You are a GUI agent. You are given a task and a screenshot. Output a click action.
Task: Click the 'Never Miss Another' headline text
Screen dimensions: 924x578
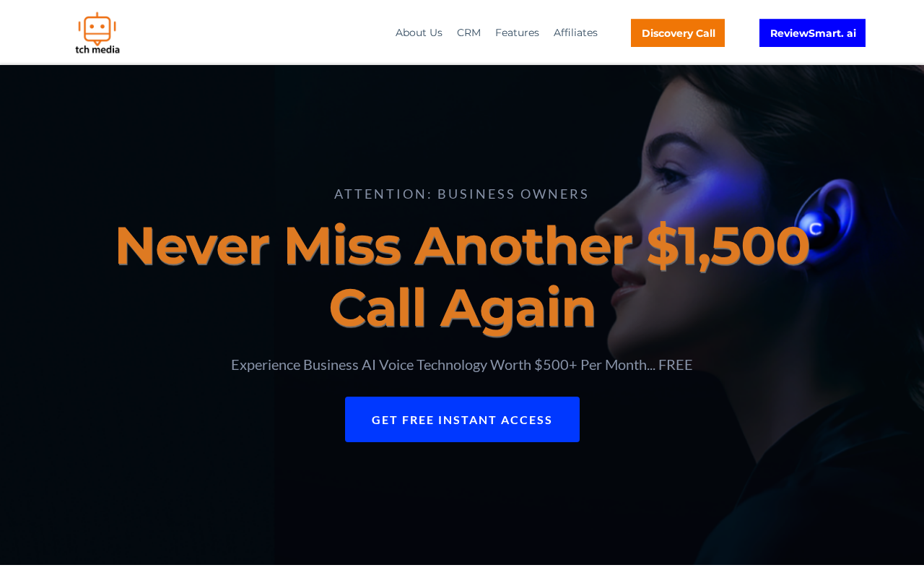(x=373, y=246)
